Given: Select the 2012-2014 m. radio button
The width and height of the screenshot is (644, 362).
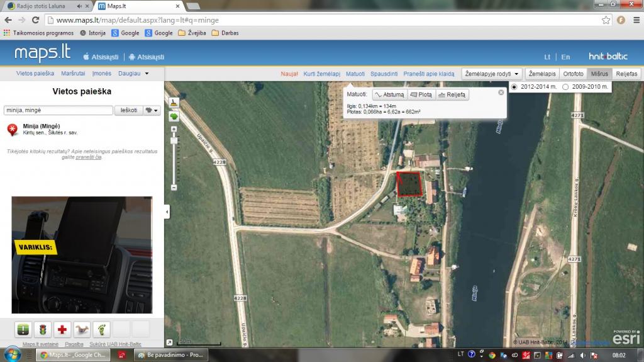Looking at the screenshot, I should coord(515,87).
